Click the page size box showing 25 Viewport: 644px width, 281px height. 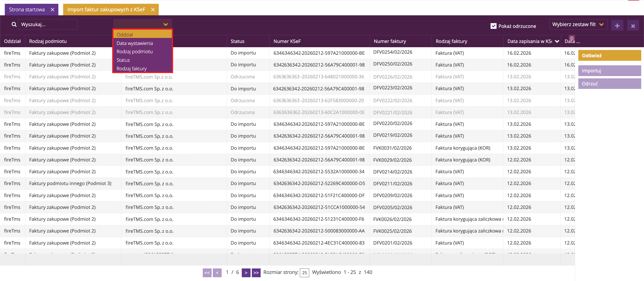304,273
